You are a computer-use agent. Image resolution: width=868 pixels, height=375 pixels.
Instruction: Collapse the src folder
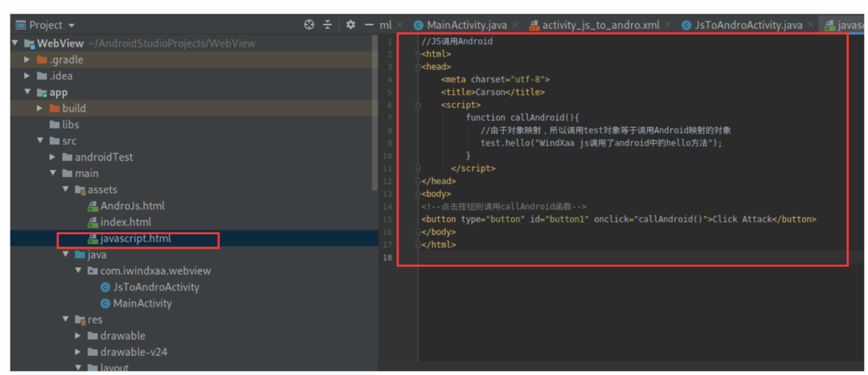coord(40,141)
